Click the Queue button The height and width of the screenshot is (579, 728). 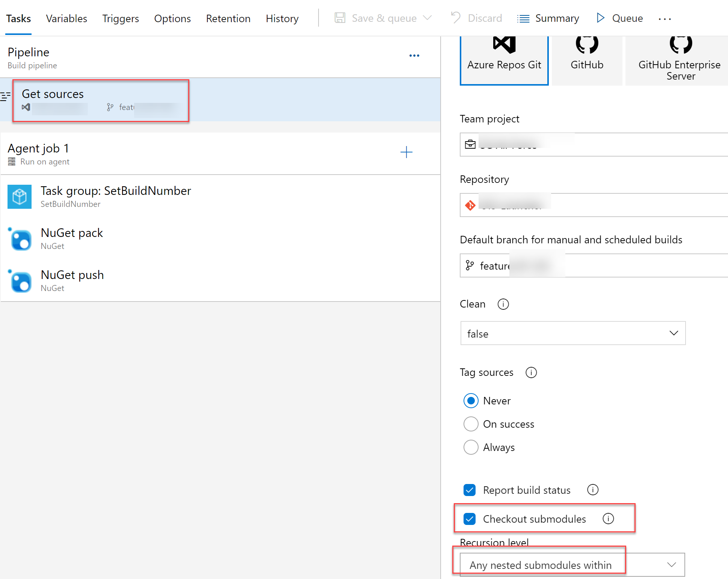point(620,18)
